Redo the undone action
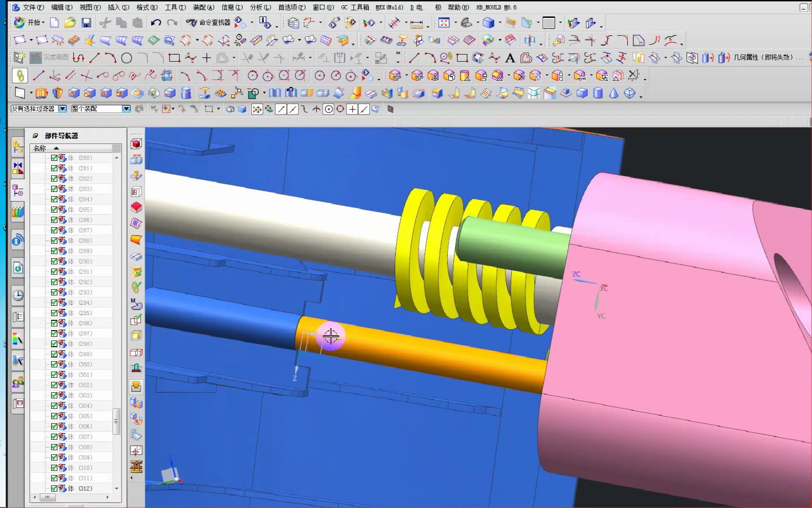812x508 pixels. [x=172, y=23]
